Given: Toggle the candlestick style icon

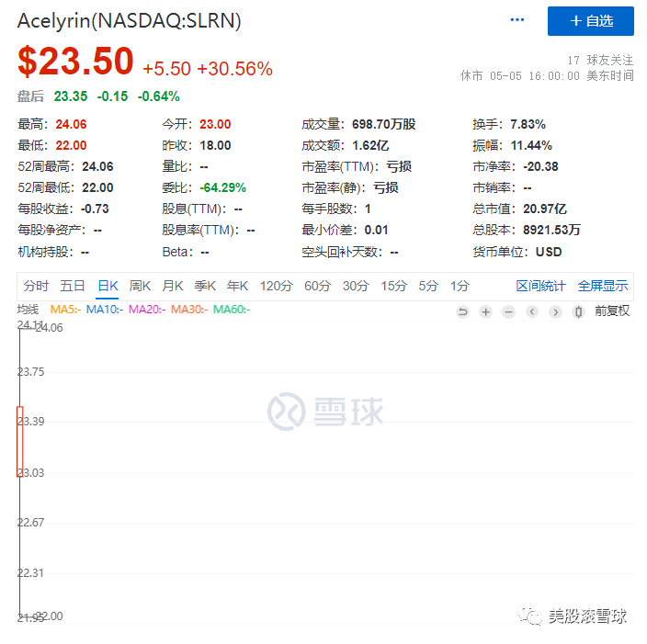Looking at the screenshot, I should (578, 311).
